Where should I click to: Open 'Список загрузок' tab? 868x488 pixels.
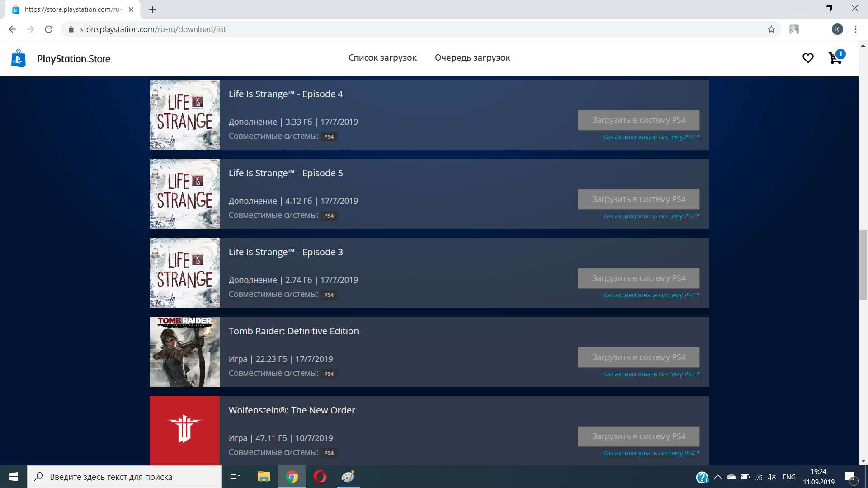(x=382, y=58)
